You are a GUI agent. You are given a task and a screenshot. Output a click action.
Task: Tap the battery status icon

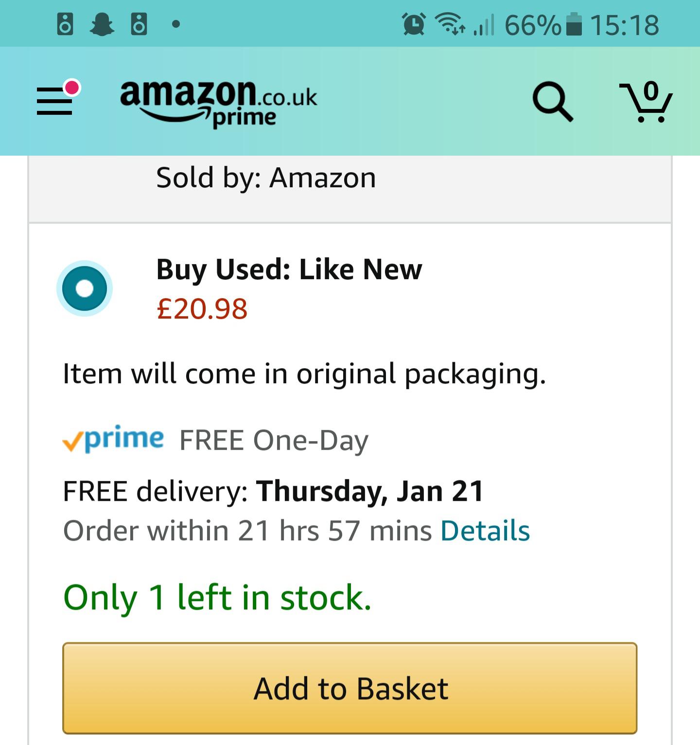[x=575, y=24]
